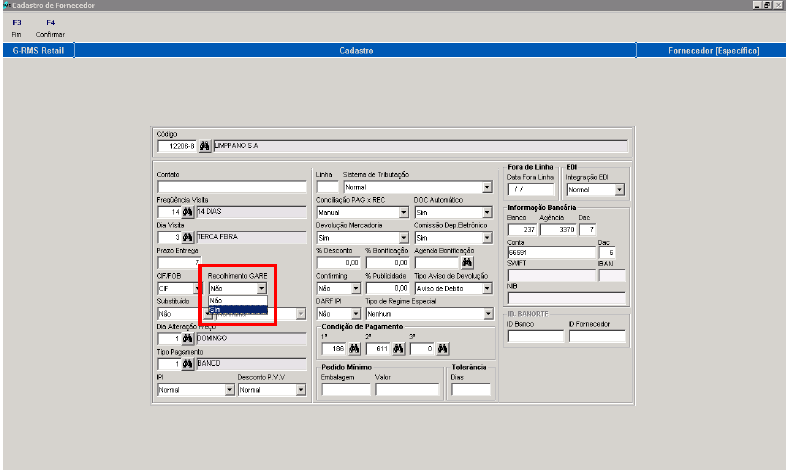This screenshot has height=473, width=789.
Task: Click the Código input field
Action: tap(177, 146)
